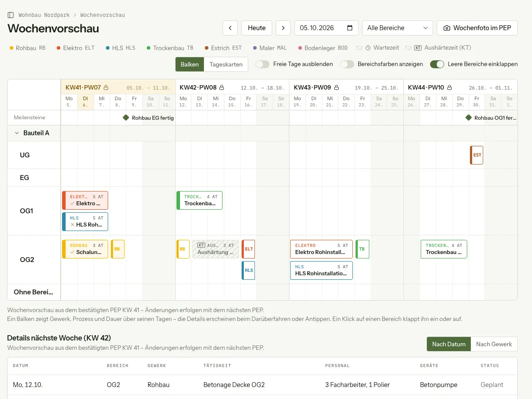Click the lock icon next to KW41·PW07
The height and width of the screenshot is (399, 532).
coord(106,87)
